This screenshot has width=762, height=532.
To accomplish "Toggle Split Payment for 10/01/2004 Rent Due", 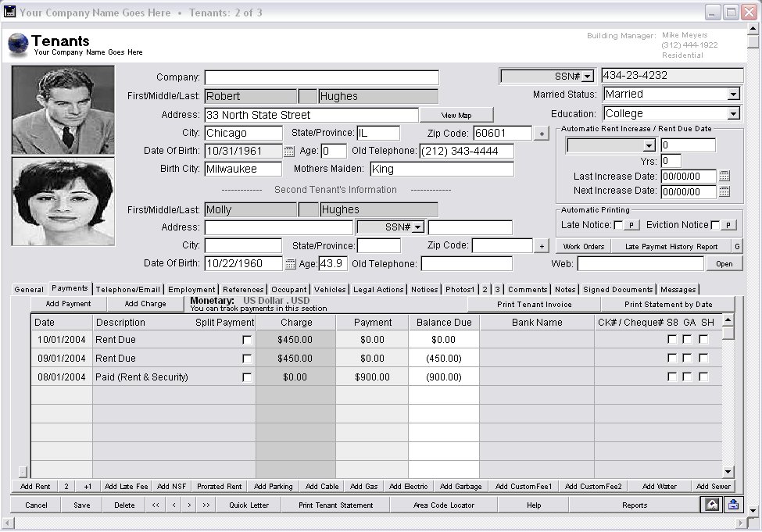I will [247, 340].
